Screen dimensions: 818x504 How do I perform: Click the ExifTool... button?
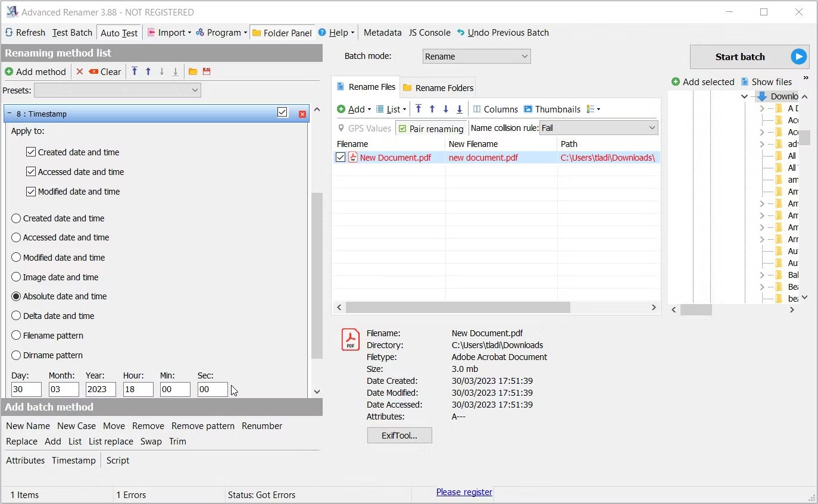coord(399,436)
